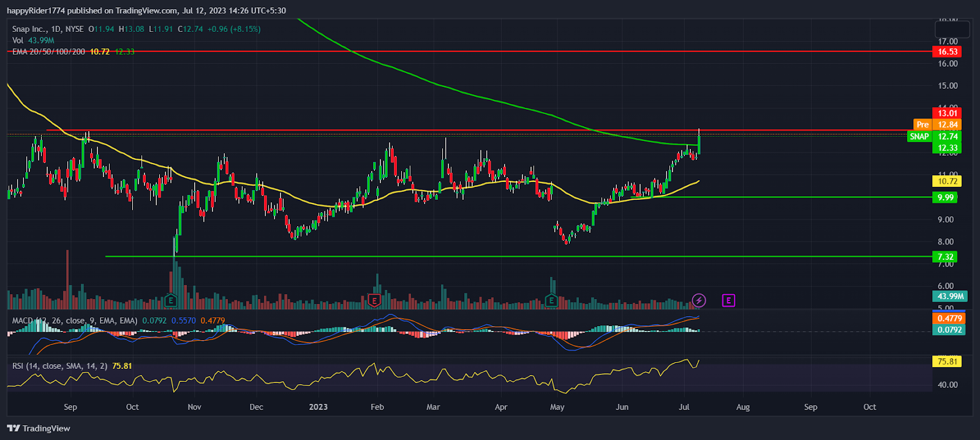Click the blank box atop the price scale
980x440 pixels.
(952, 29)
